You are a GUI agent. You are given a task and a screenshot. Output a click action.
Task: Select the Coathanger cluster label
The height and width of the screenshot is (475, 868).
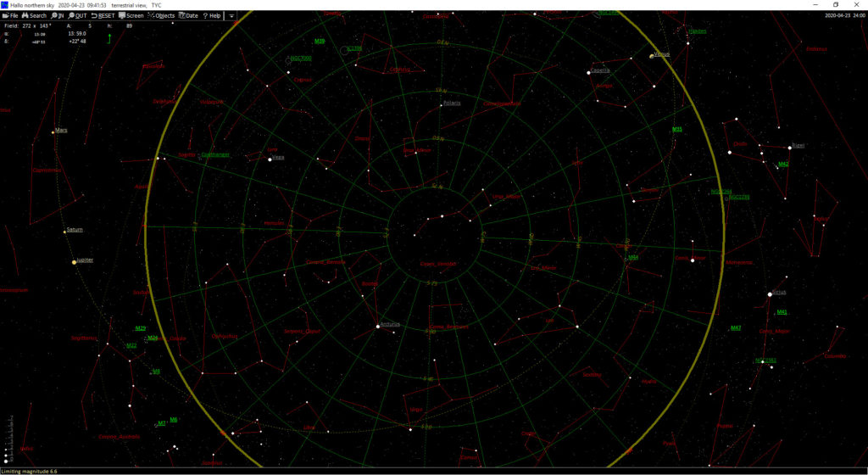click(x=215, y=155)
